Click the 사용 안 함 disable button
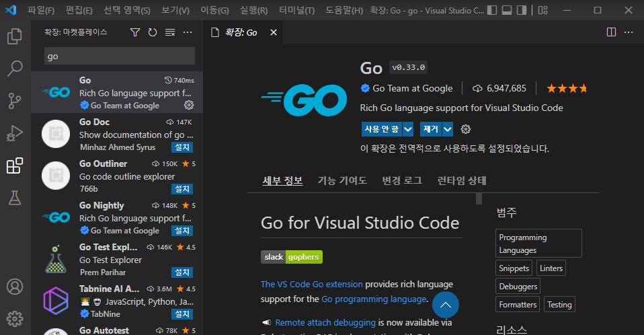 [382, 129]
